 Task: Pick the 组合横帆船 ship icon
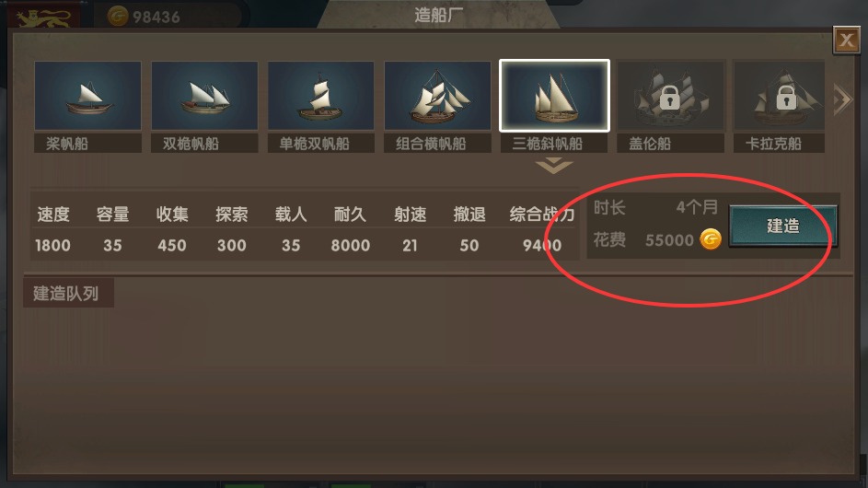[437, 96]
